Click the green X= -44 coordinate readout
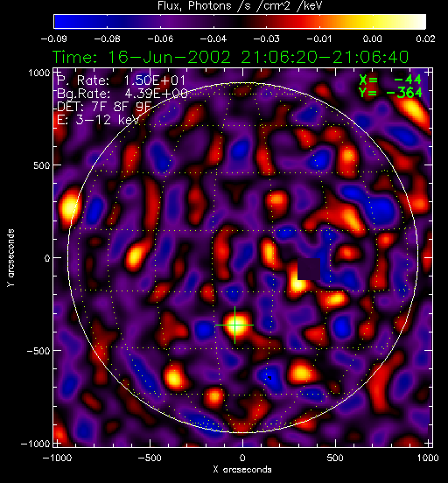Image resolution: width=448 pixels, height=483 pixels. pyautogui.click(x=390, y=80)
